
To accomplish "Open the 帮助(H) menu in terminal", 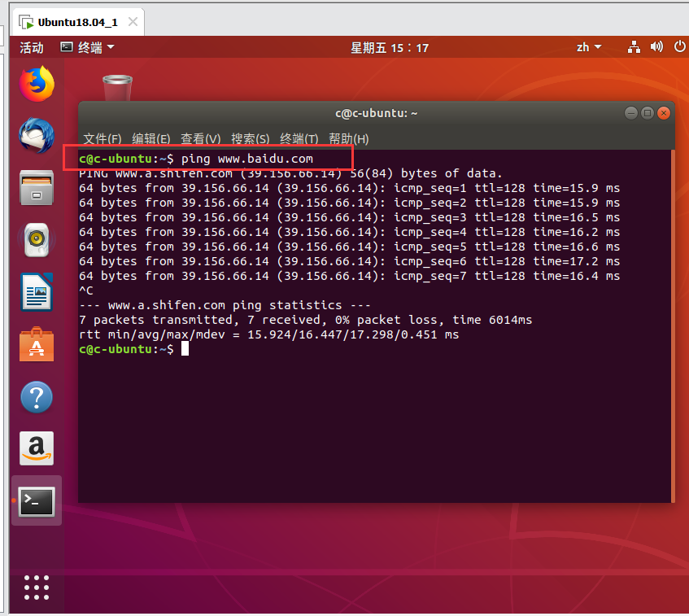I will click(349, 138).
